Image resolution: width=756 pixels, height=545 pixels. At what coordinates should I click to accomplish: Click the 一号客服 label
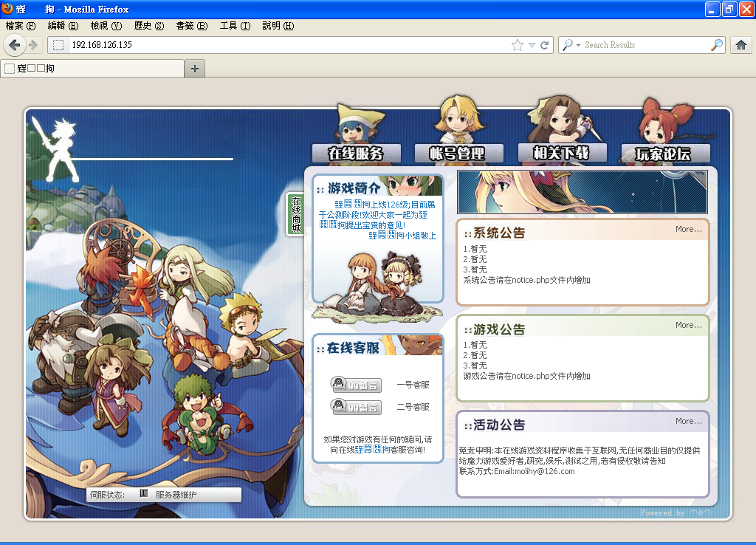(413, 385)
